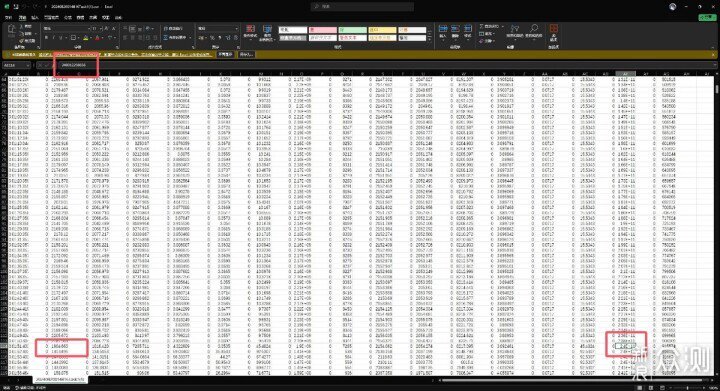Expand the Name Box dropdown arrow
The height and width of the screenshot is (391, 720).
pos(28,65)
